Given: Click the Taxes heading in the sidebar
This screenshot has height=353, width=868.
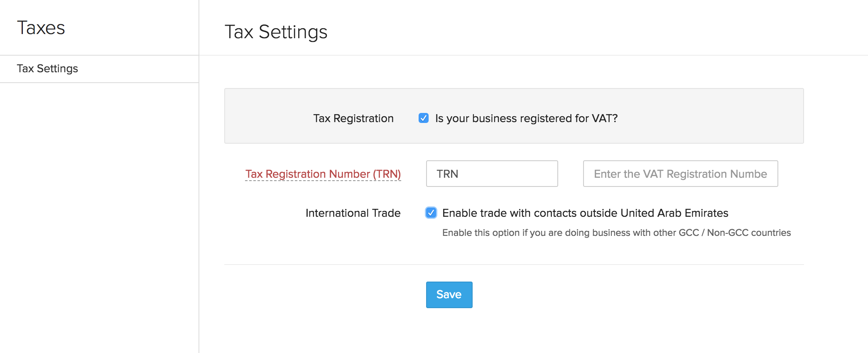Looking at the screenshot, I should (x=41, y=27).
